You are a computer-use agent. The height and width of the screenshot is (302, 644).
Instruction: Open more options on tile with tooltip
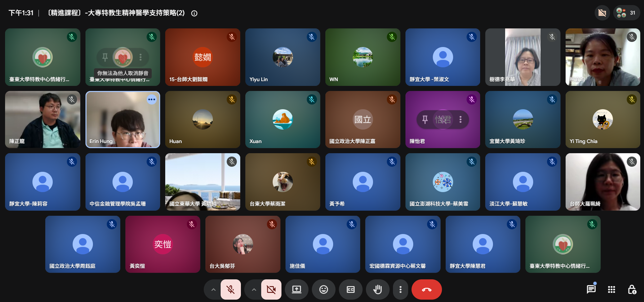click(x=141, y=57)
